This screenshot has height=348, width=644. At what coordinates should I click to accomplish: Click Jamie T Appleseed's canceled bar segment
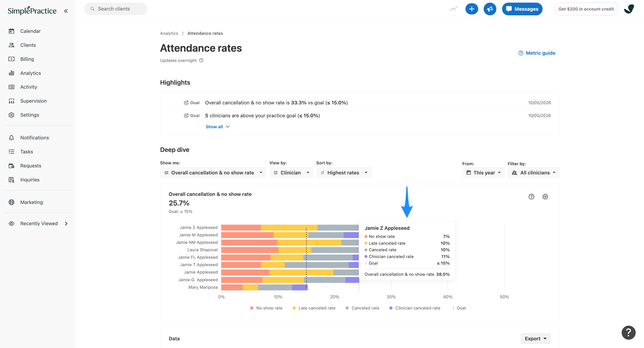(x=317, y=265)
